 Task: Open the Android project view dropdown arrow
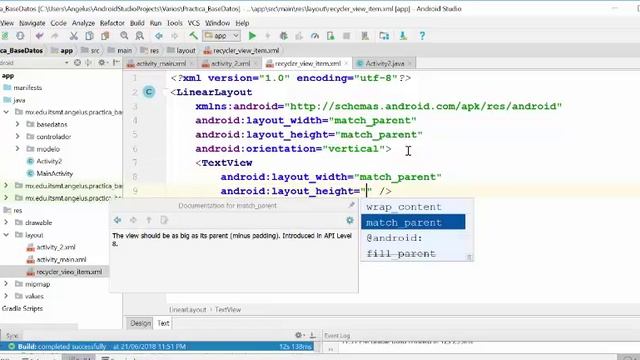(67, 63)
